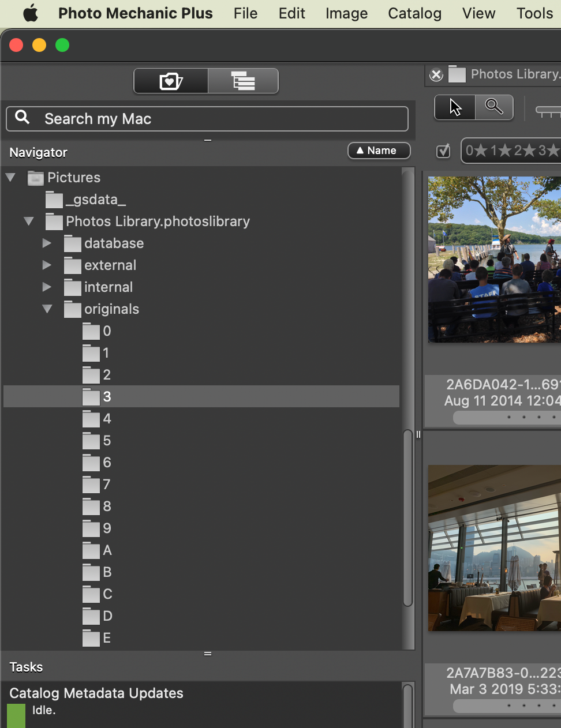The image size is (561, 728).
Task: Click the Navigator panel scrollbar
Action: 407,517
